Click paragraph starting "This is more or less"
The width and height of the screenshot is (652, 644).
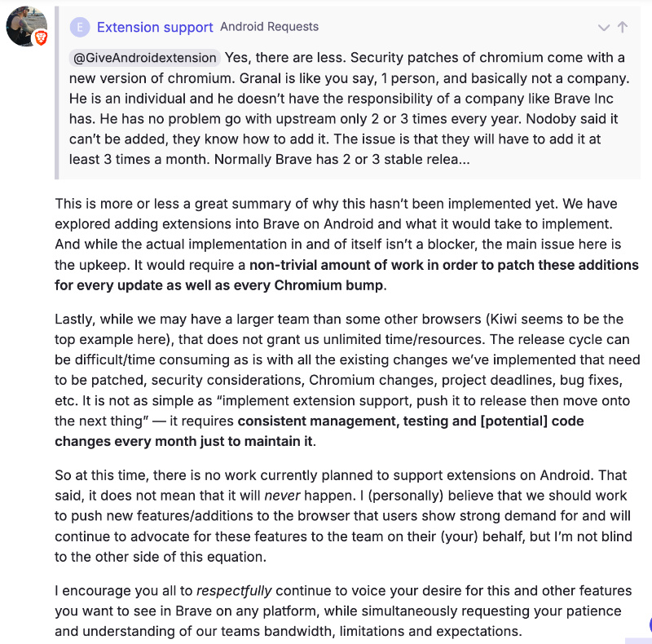click(x=347, y=245)
